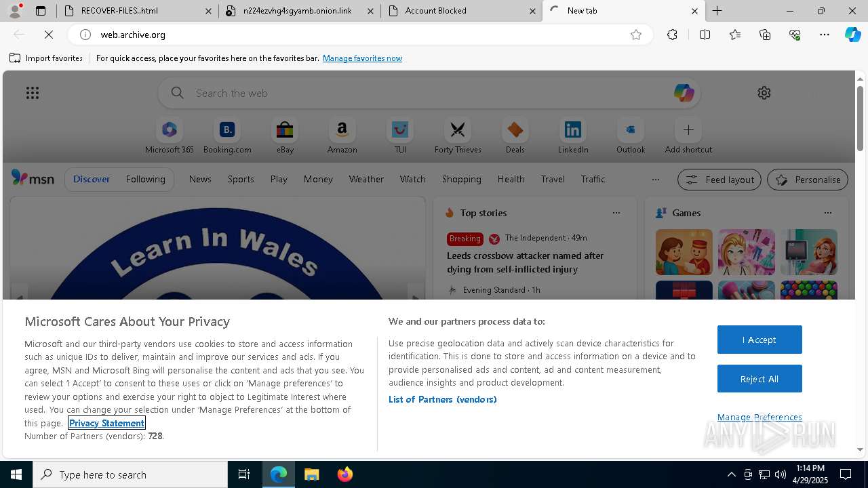Open the apps grid launcher
Viewport: 868px width, 488px height.
coord(32,93)
